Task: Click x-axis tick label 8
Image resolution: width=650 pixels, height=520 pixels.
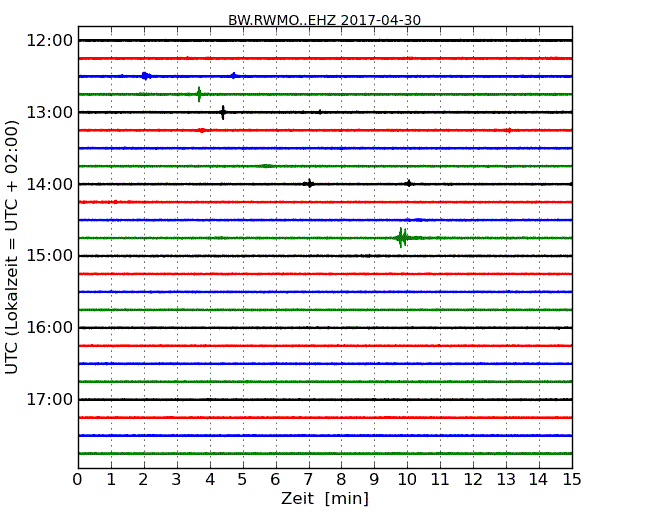Action: 341,480
